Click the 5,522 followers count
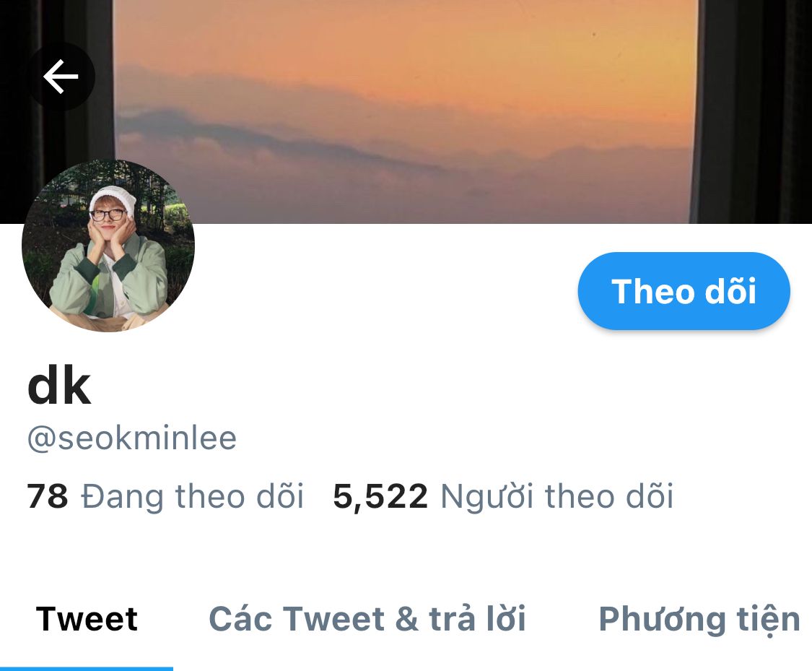 pos(380,497)
